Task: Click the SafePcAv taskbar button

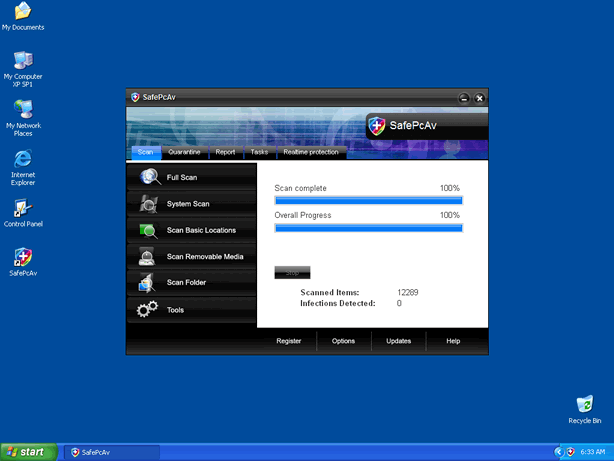Action: click(111, 452)
